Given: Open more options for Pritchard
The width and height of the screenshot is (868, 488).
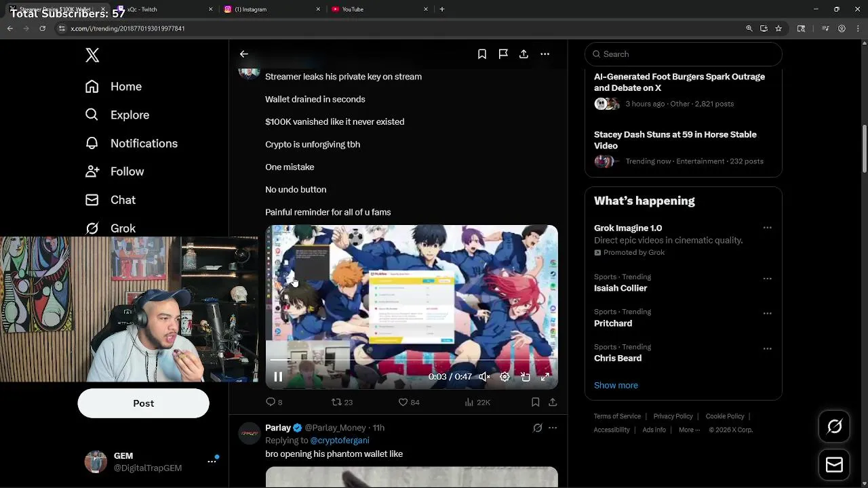Looking at the screenshot, I should (x=767, y=314).
